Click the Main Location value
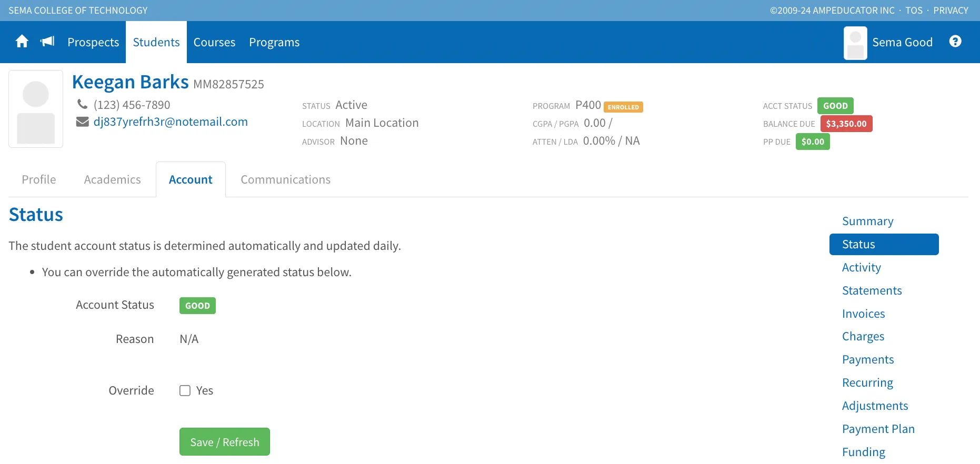Image resolution: width=980 pixels, height=464 pixels. click(382, 123)
